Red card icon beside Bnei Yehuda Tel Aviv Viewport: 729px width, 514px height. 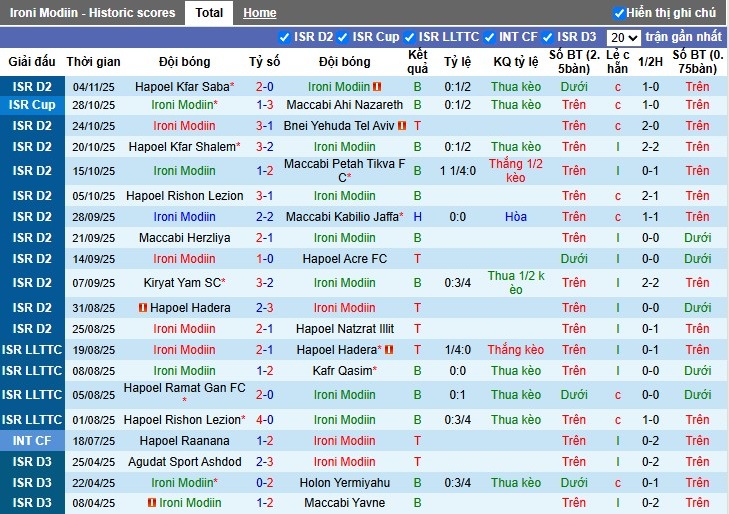402,125
